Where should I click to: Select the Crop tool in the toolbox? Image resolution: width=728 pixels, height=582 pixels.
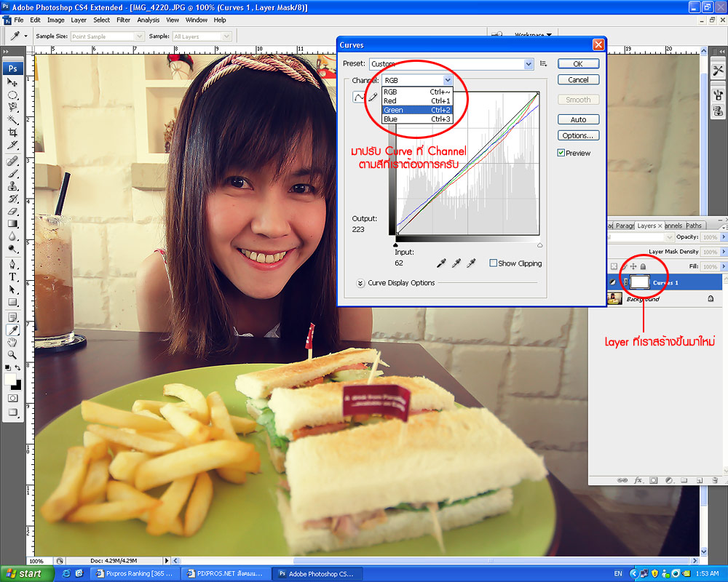(12, 132)
